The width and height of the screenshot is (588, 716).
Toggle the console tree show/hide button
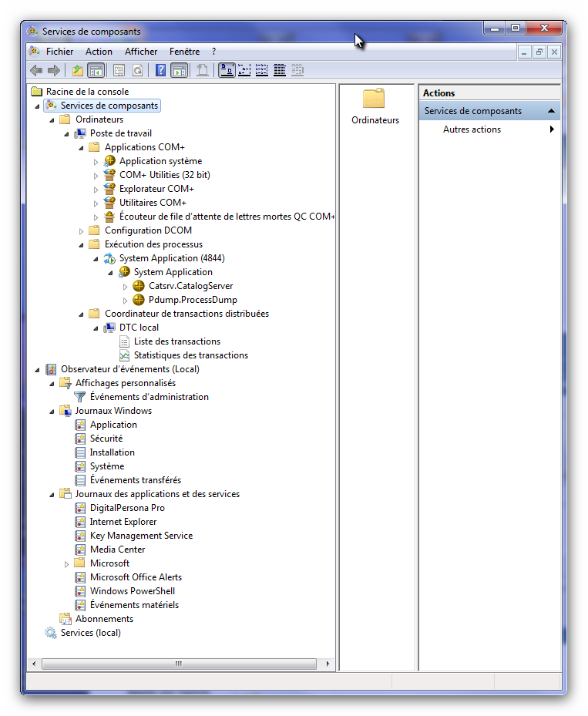pos(96,71)
